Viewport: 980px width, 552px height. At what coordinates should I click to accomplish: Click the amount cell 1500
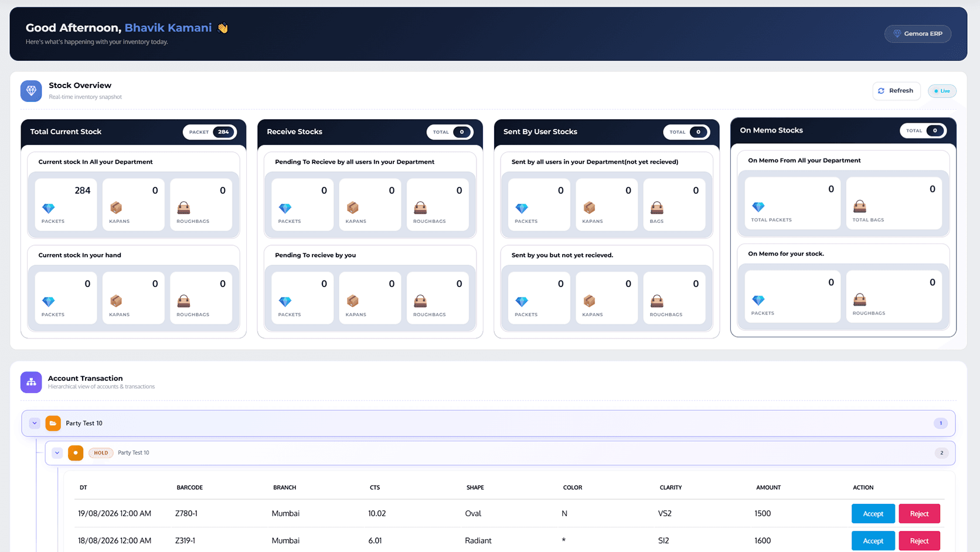pyautogui.click(x=763, y=513)
